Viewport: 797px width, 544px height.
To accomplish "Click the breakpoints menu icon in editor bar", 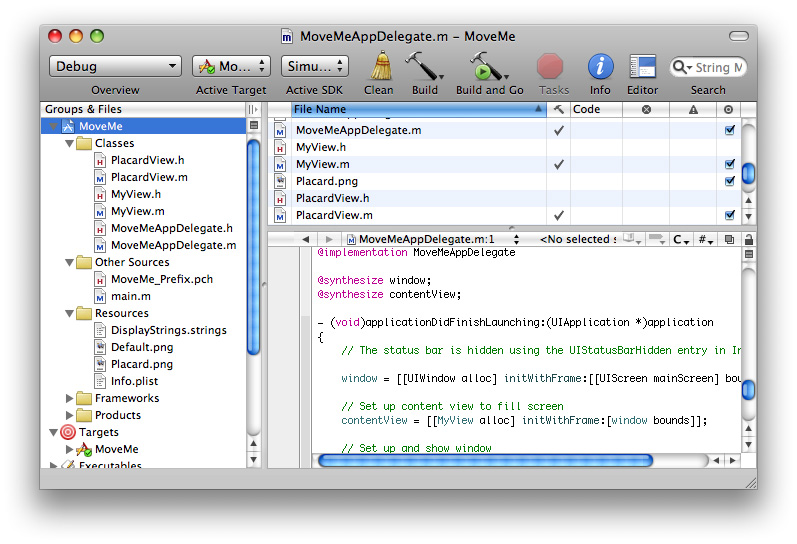I will 656,239.
